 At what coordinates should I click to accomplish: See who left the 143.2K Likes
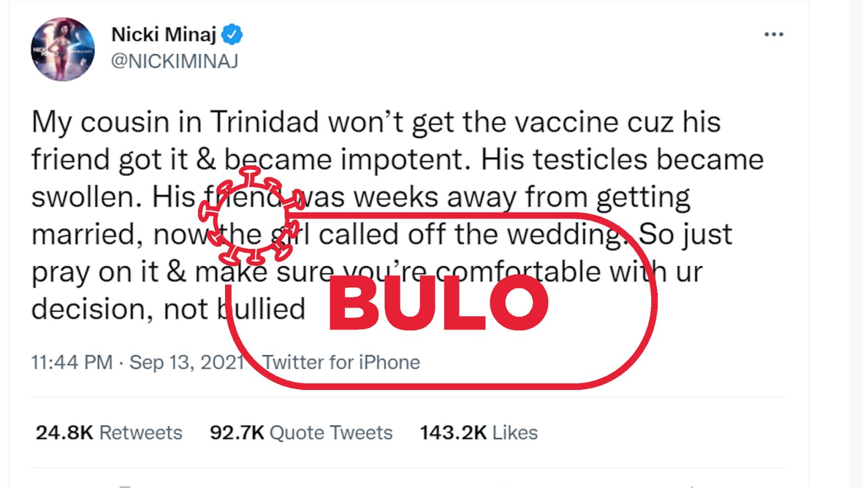[x=514, y=433]
